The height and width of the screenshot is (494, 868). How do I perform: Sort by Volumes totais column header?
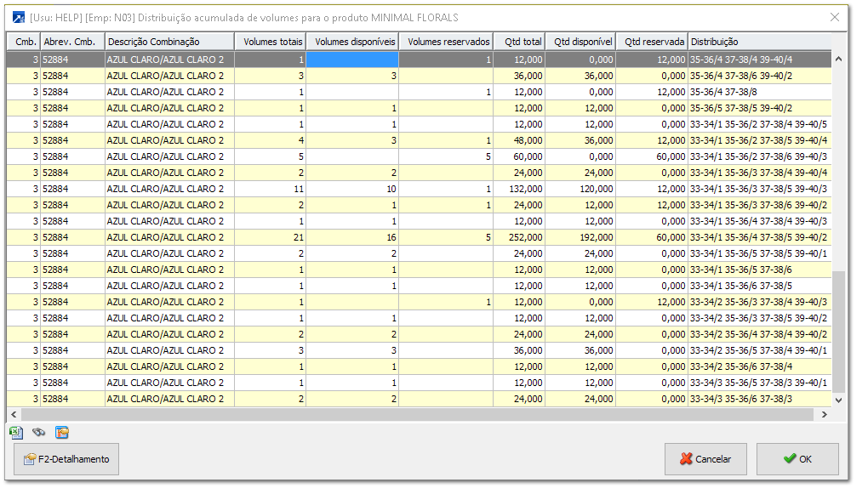click(x=270, y=42)
